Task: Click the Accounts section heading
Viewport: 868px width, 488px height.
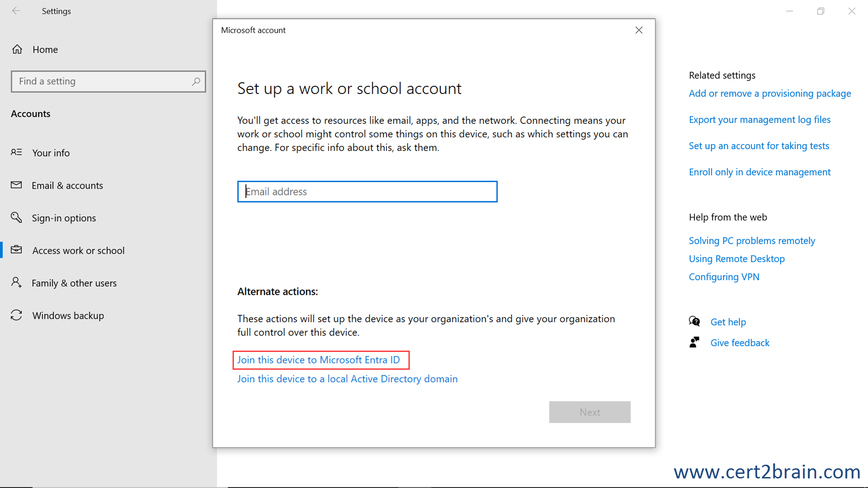Action: coord(31,114)
